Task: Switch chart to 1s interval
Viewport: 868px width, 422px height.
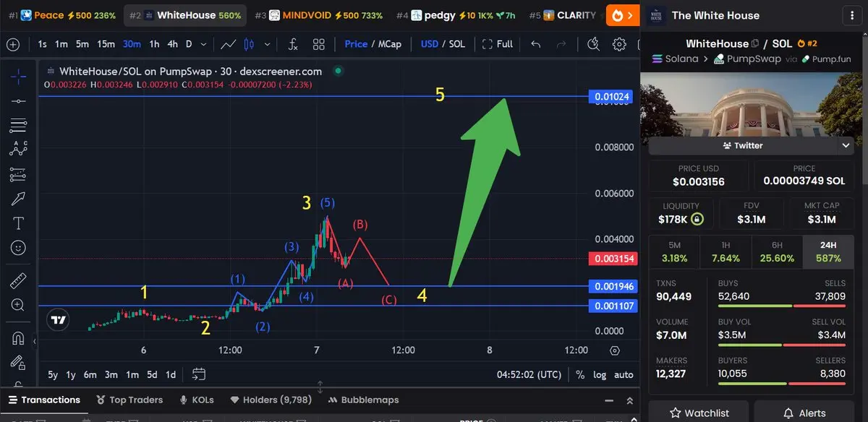Action: pyautogui.click(x=43, y=44)
